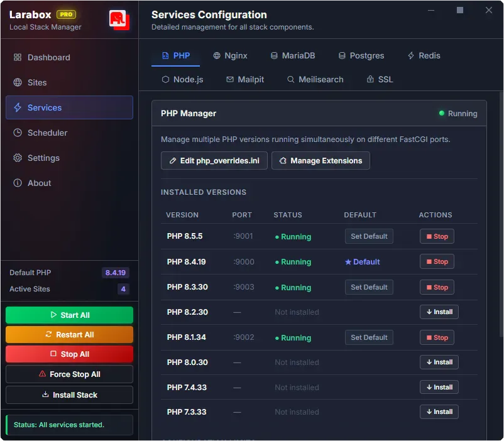Click the PORT column header
The height and width of the screenshot is (441, 504).
[242, 215]
